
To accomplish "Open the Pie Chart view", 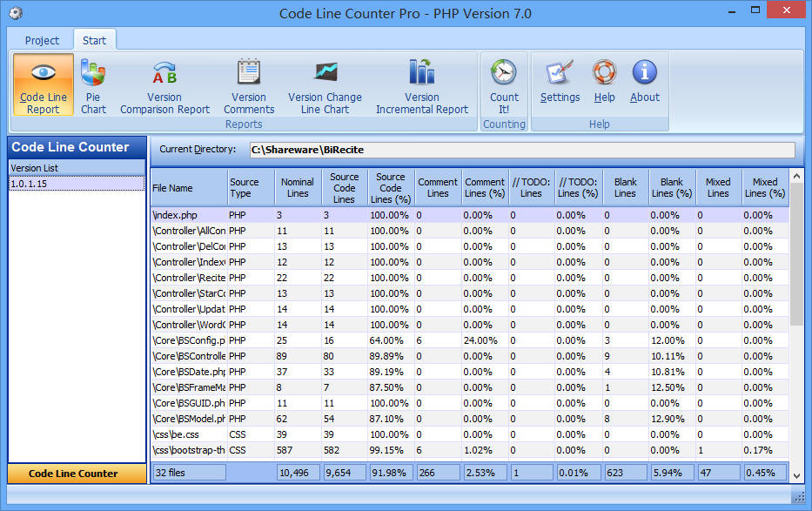I will [x=93, y=84].
